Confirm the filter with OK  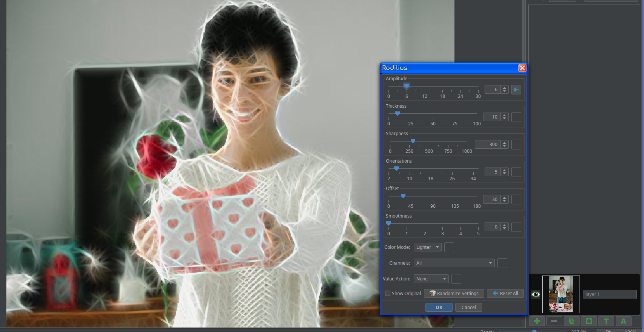tap(439, 308)
